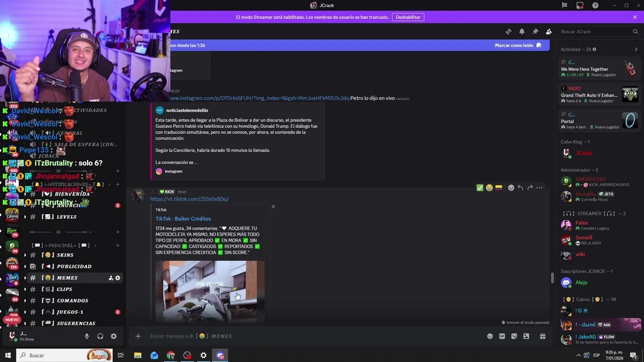Open the server icon with badge 174
The image size is (644, 362).
12,263
